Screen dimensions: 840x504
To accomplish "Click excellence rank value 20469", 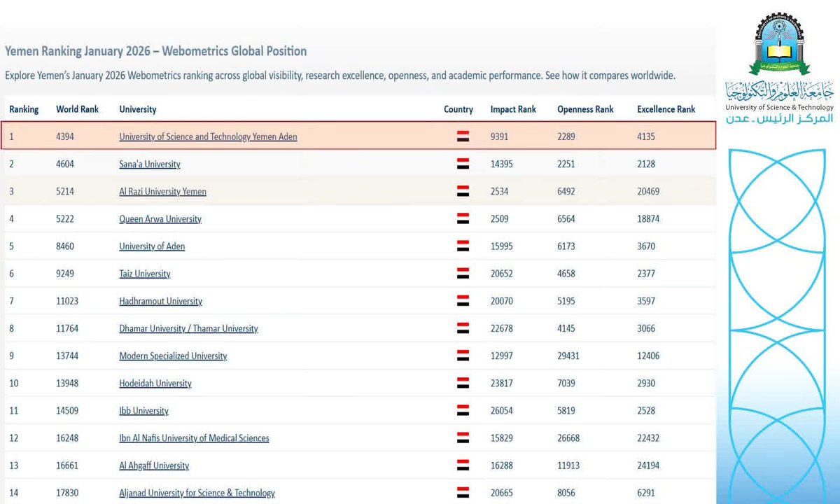I will pyautogui.click(x=648, y=192).
